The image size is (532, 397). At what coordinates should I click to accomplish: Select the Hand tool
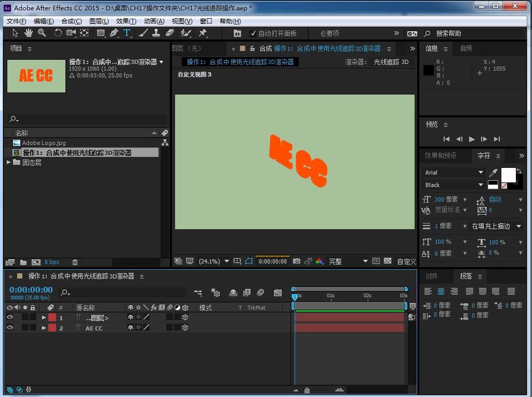[28, 33]
